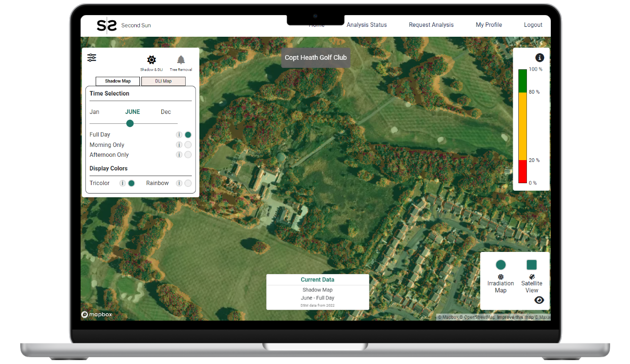Open the DLI Map tab
This screenshot has height=364, width=630.
pyautogui.click(x=163, y=81)
